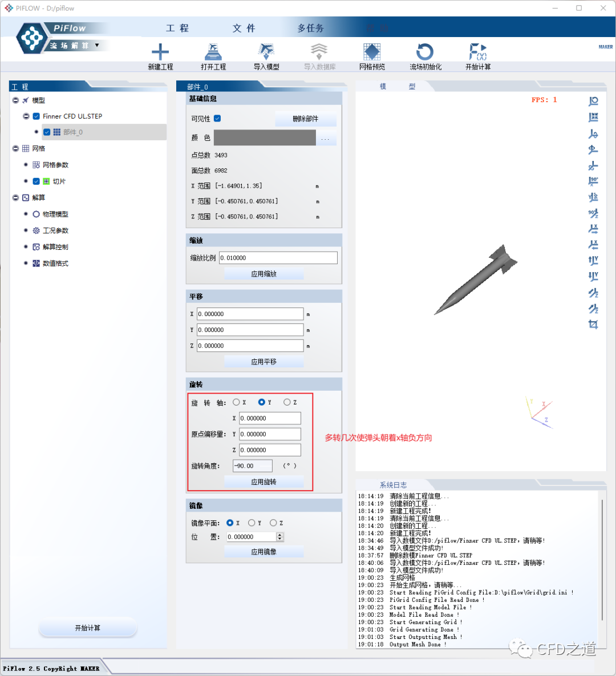Click the 部件_0 grid icon in tree

click(x=57, y=132)
